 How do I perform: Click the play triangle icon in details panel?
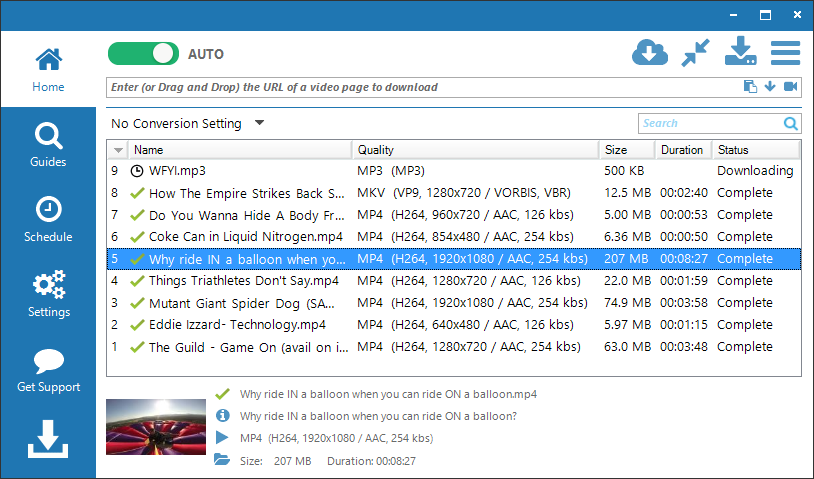[222, 437]
